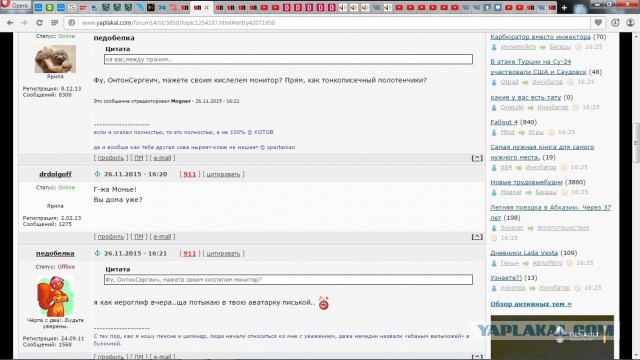Open Игры section link in Fallout 4 row
This screenshot has width=640, height=360.
[x=536, y=132]
